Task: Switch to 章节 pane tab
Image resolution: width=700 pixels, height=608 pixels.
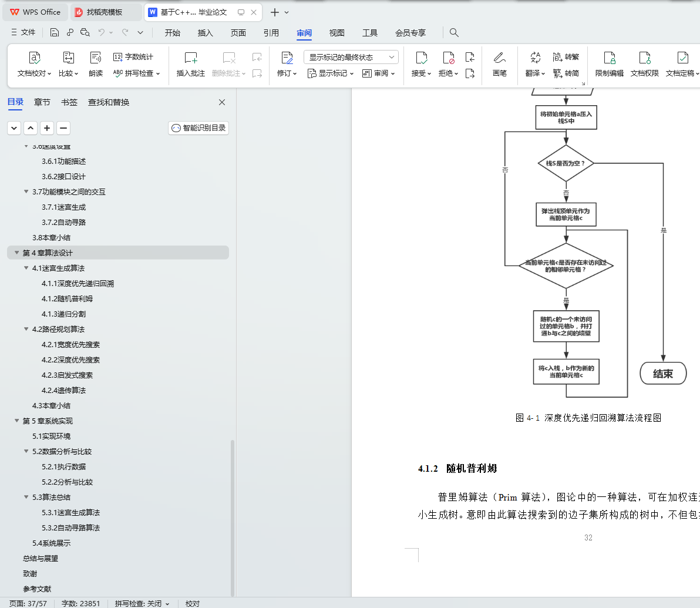Action: point(42,102)
